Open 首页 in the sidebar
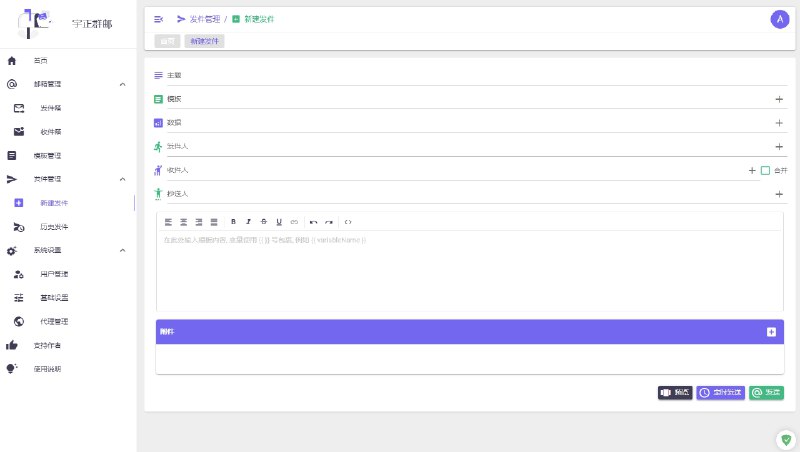 click(x=40, y=61)
